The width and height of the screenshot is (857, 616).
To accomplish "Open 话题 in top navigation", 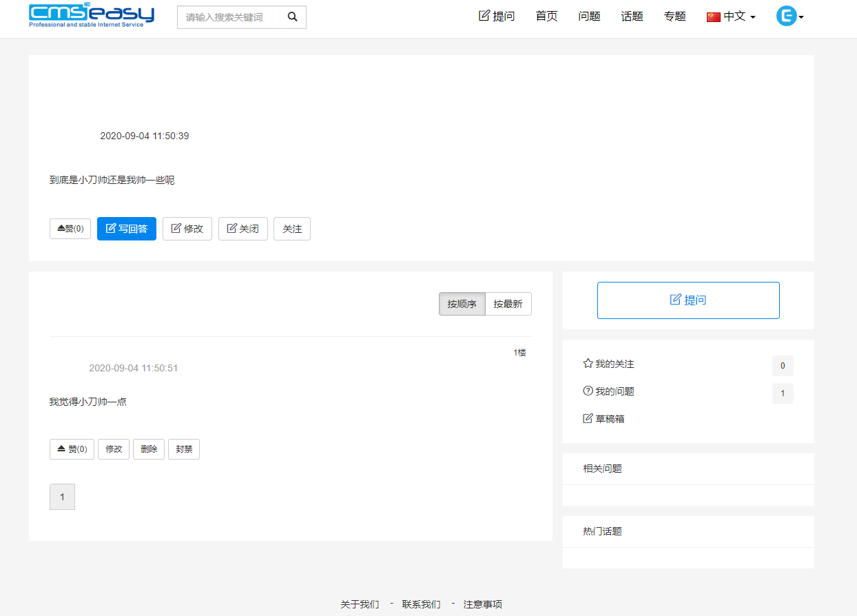I will click(632, 17).
